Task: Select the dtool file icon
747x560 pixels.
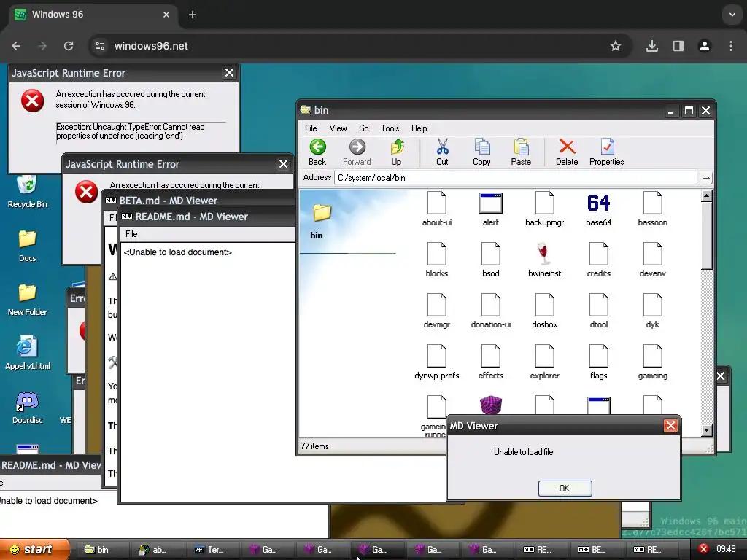Action: (x=598, y=306)
